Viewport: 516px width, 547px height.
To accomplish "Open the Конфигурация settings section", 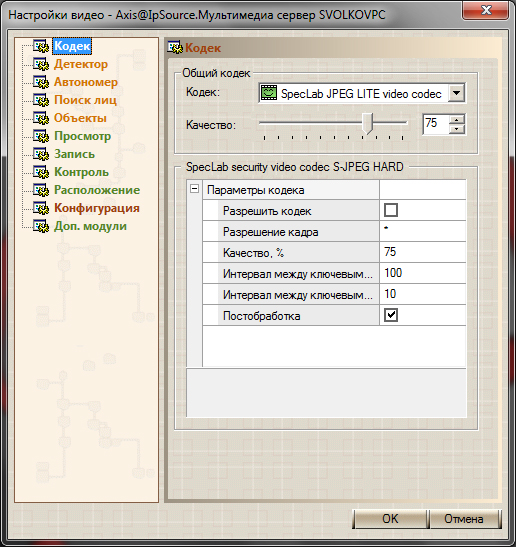I will click(x=97, y=208).
